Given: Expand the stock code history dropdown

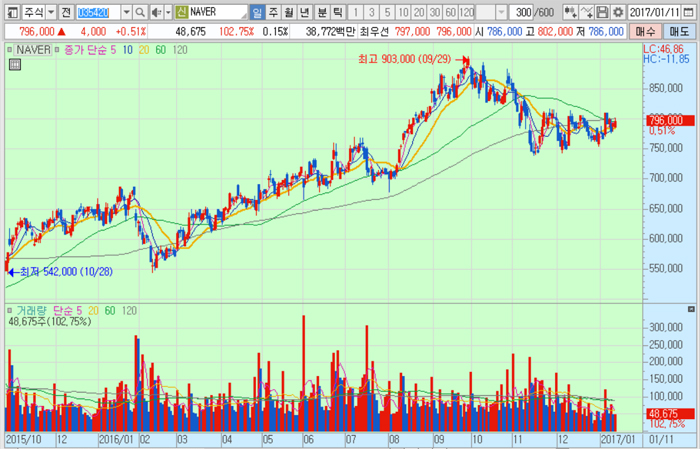Looking at the screenshot, I should 125,13.
